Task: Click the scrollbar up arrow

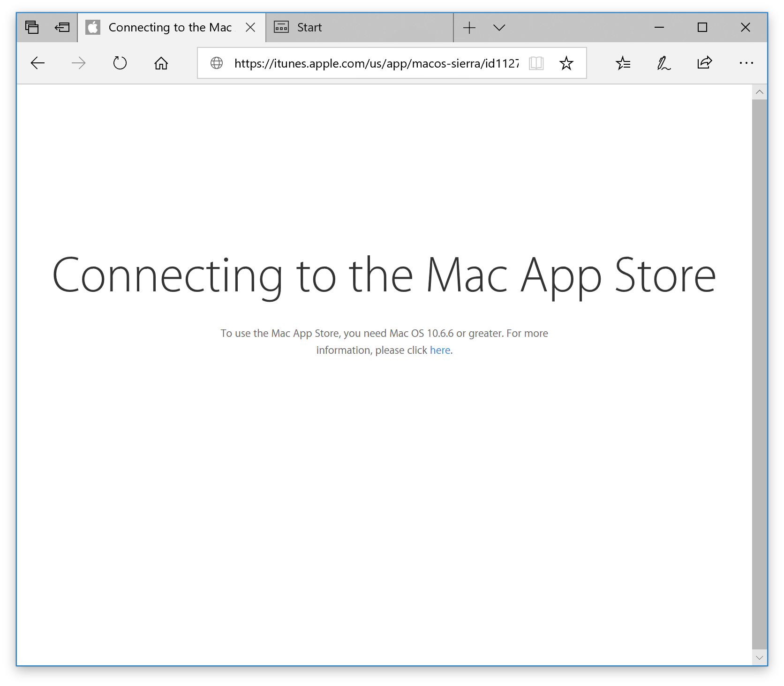Action: 760,92
